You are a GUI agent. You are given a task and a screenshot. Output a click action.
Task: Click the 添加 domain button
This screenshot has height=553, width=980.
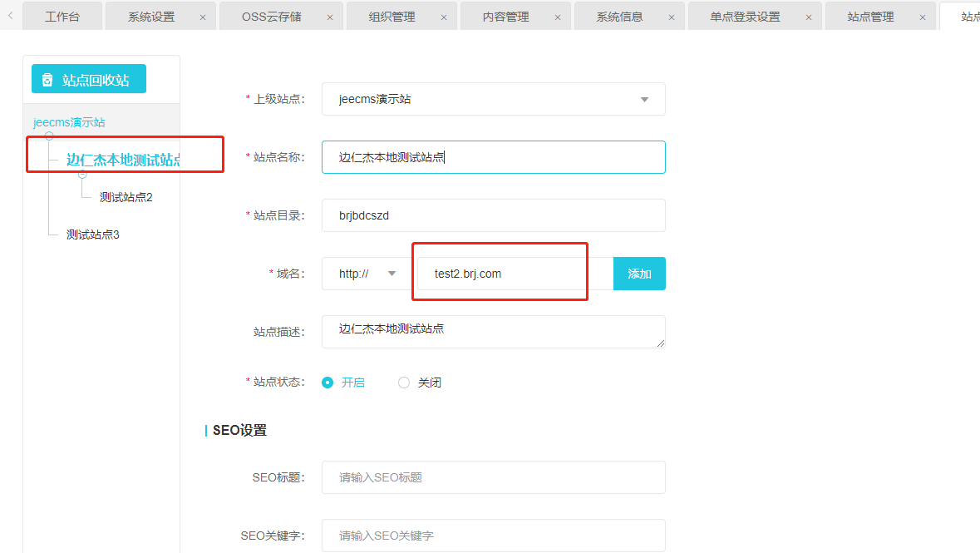click(639, 274)
